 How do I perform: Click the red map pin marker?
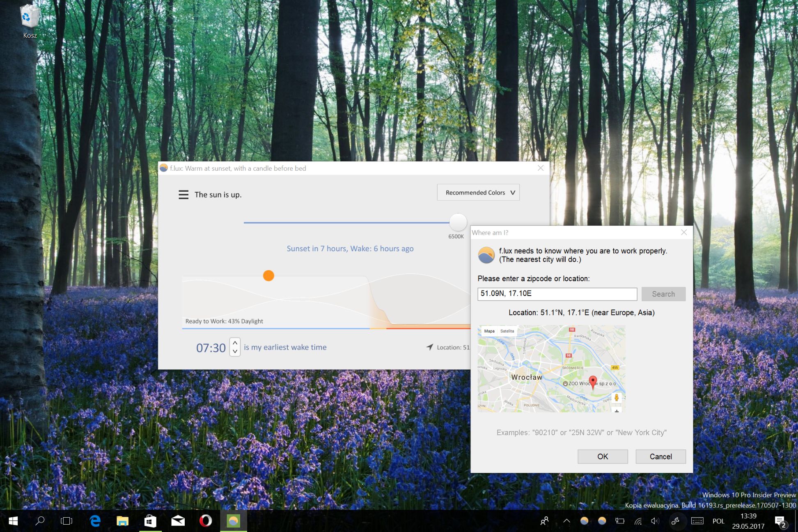(x=593, y=382)
